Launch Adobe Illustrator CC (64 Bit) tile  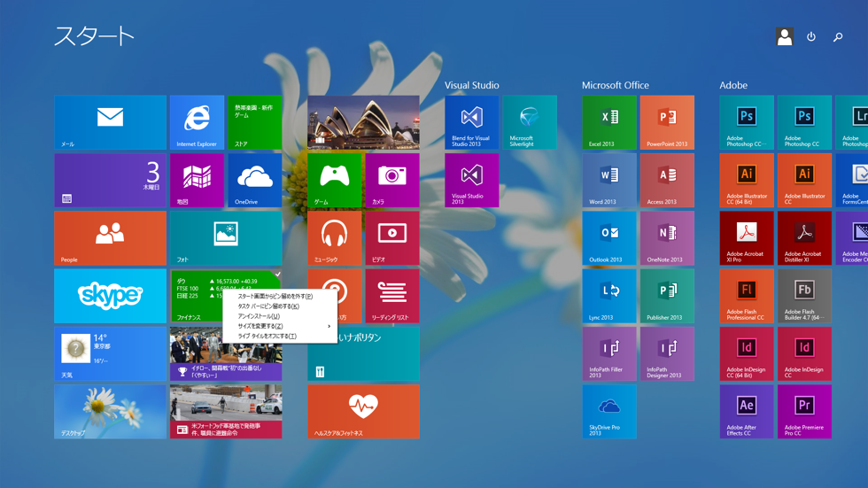pyautogui.click(x=747, y=181)
